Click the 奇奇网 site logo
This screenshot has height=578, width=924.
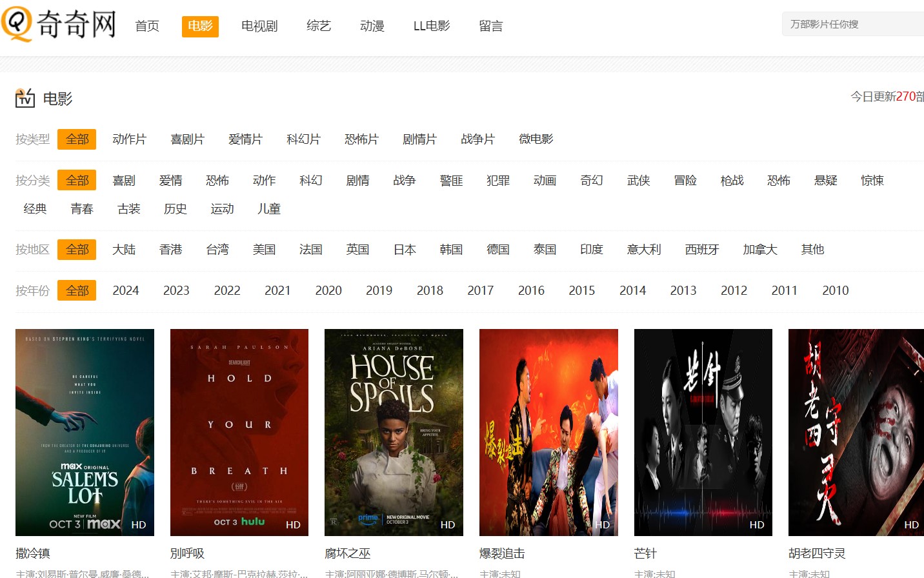point(59,24)
